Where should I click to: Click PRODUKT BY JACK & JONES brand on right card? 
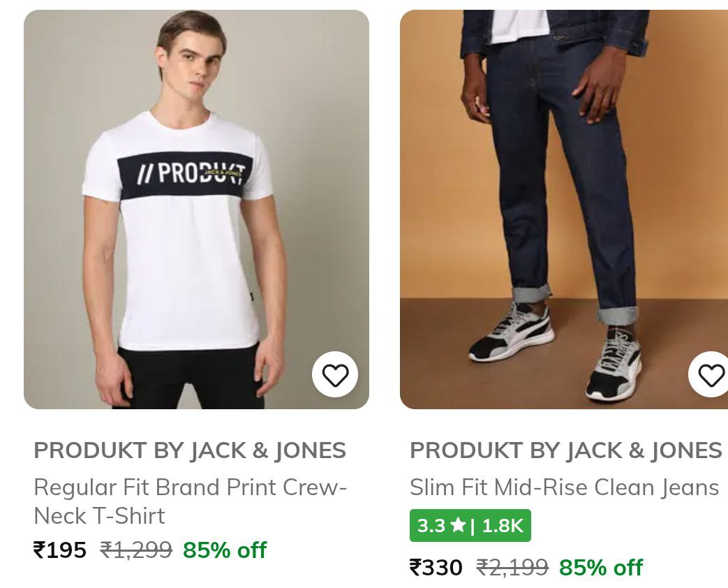[565, 450]
